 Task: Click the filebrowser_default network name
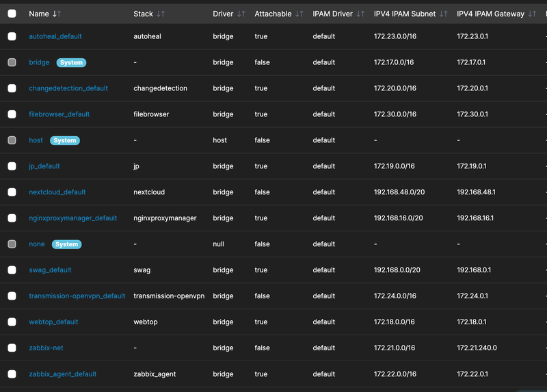point(59,114)
